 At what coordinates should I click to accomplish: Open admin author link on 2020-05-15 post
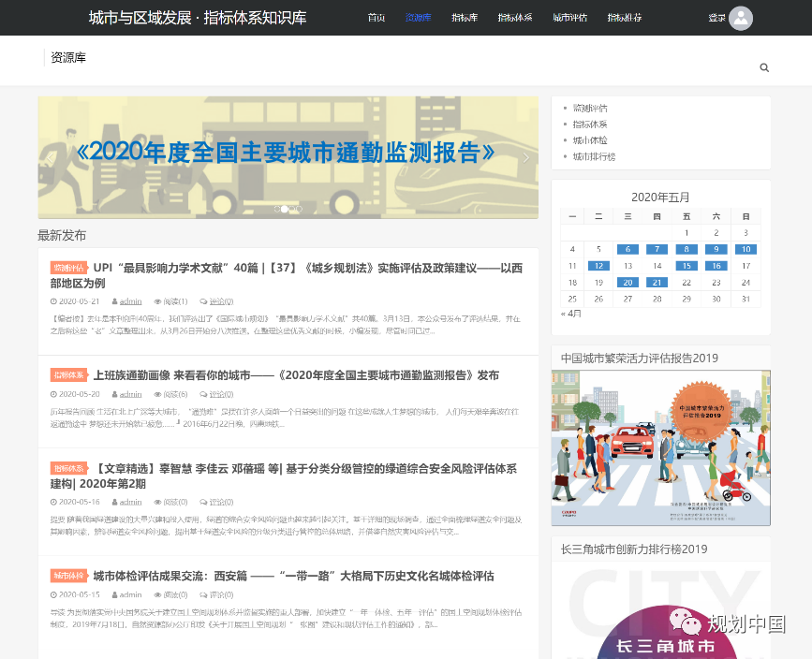130,594
